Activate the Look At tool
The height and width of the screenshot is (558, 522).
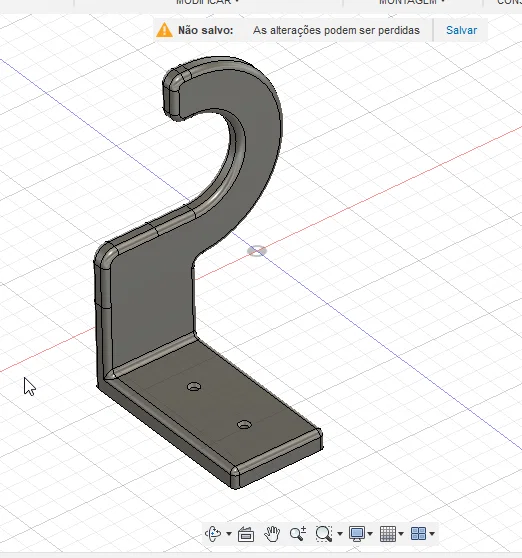246,534
